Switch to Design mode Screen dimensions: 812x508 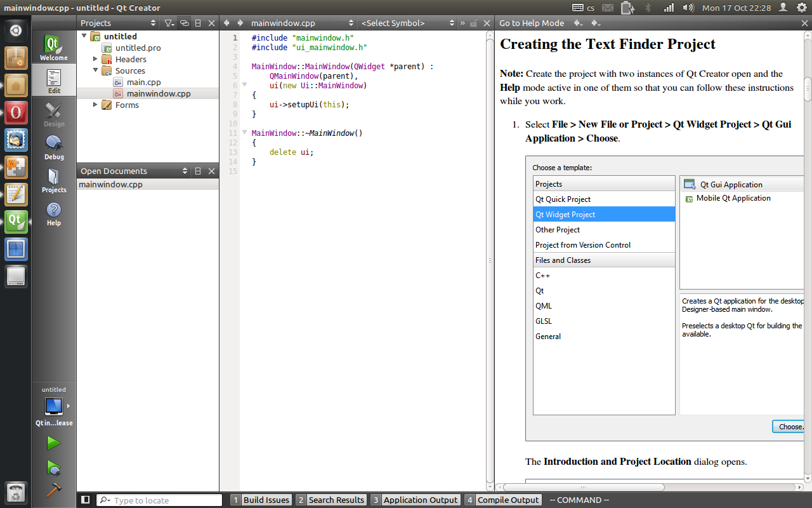click(x=54, y=114)
